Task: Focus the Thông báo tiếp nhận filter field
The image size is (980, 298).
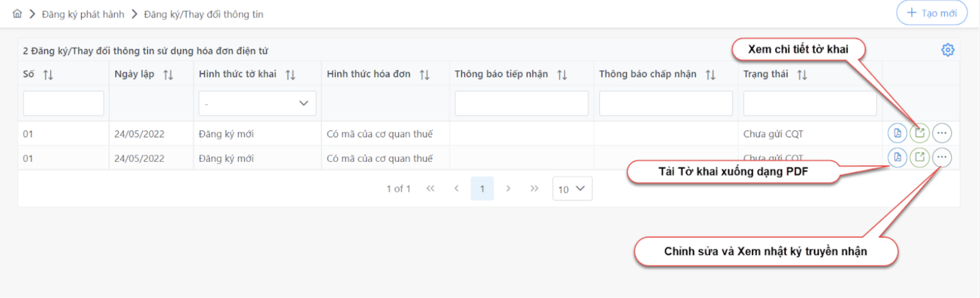Action: pyautogui.click(x=521, y=104)
